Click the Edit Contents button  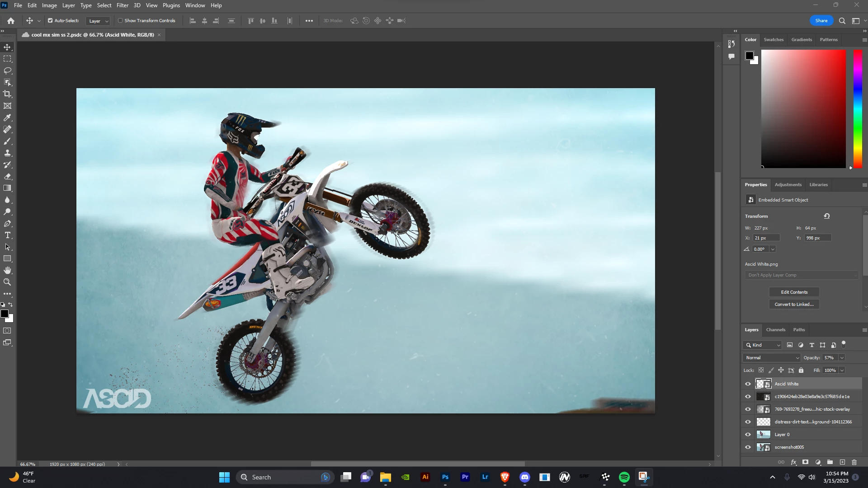click(x=794, y=292)
